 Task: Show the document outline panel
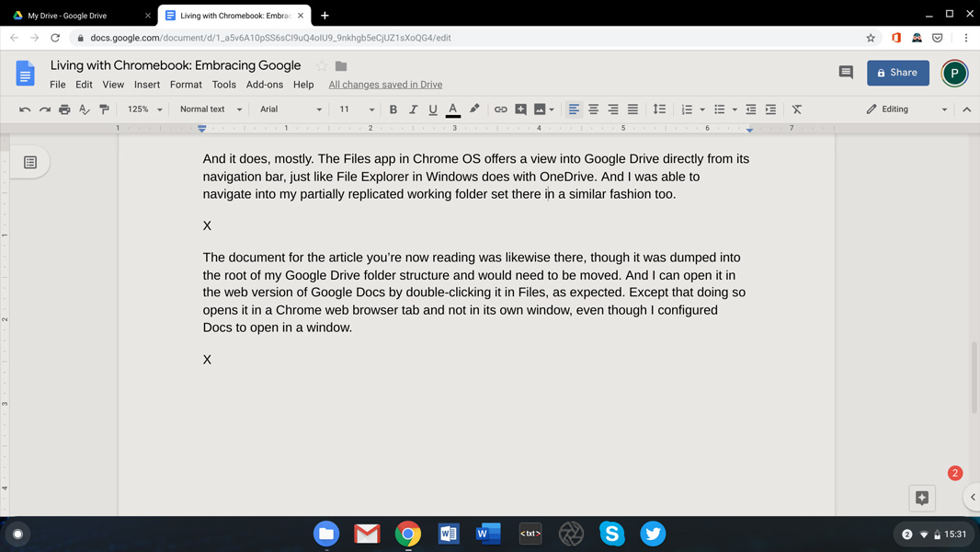pyautogui.click(x=30, y=163)
